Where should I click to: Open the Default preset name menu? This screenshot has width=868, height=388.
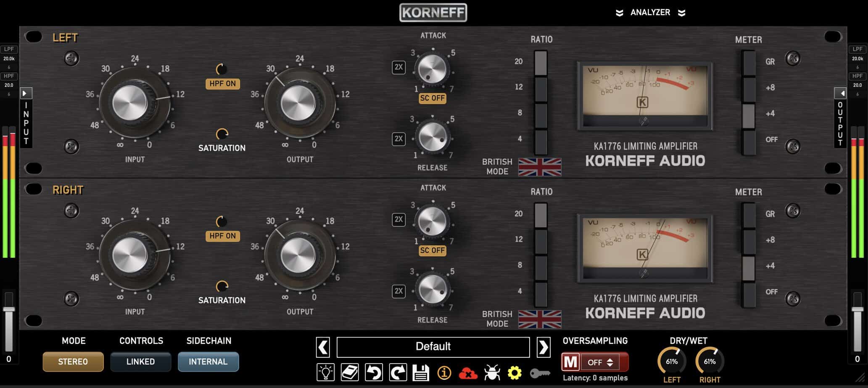[433, 347]
